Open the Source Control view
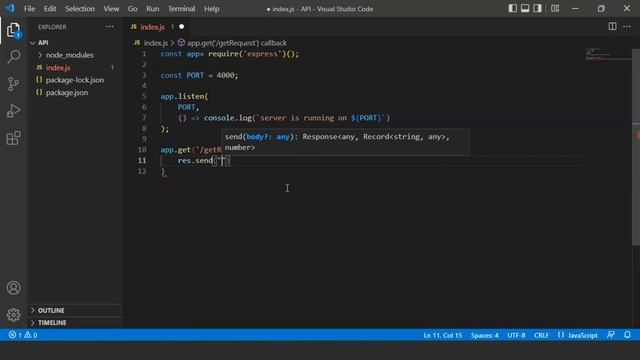Viewport: 640px width, 360px height. click(x=13, y=84)
